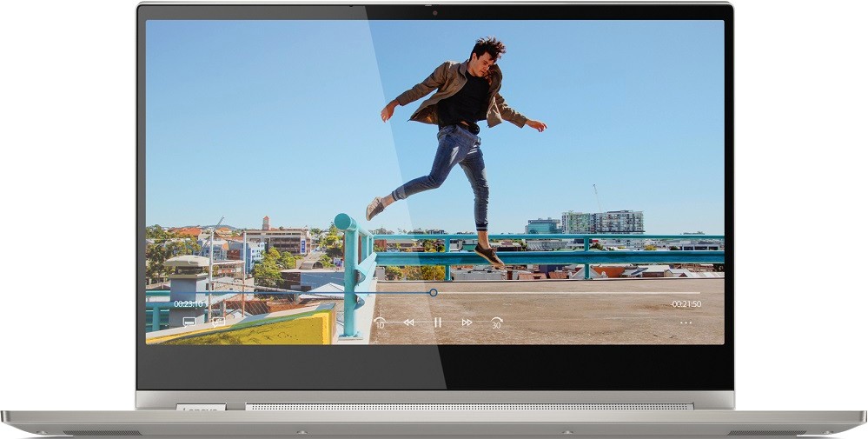Viewport: 868px width, 439px height.
Task: Click the speaker grille below the screen
Action: (x=469, y=407)
